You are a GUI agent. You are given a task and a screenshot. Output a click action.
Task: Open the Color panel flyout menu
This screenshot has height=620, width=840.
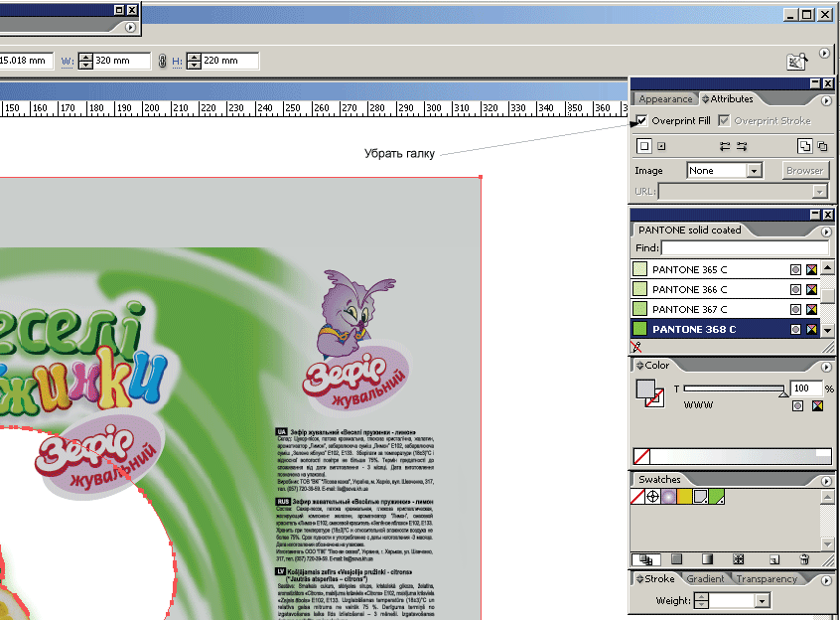[x=825, y=367]
